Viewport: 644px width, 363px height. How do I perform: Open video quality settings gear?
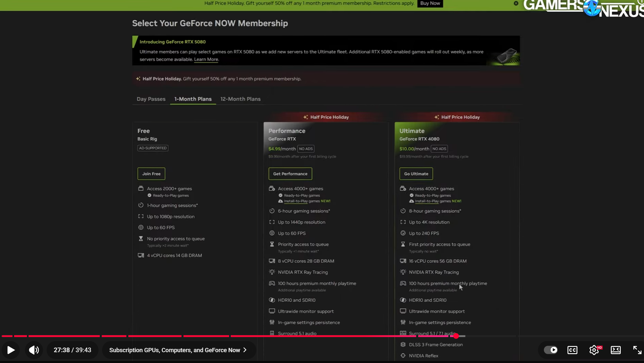pos(594,350)
